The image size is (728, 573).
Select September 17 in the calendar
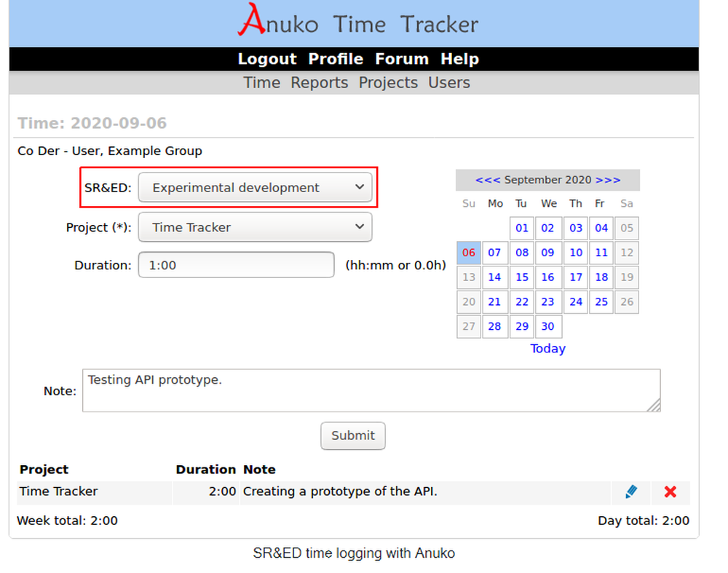click(x=576, y=277)
